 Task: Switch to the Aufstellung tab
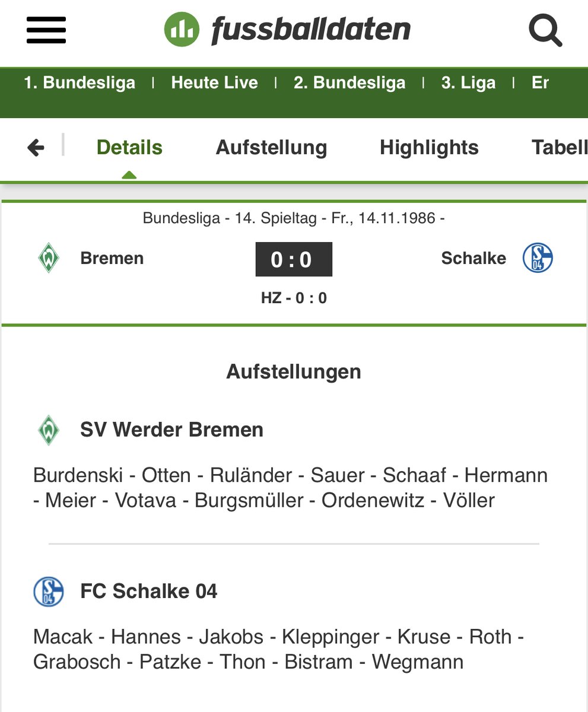[271, 147]
